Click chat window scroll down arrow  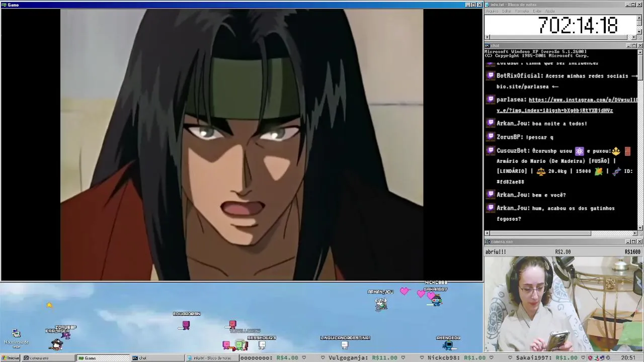(x=640, y=228)
